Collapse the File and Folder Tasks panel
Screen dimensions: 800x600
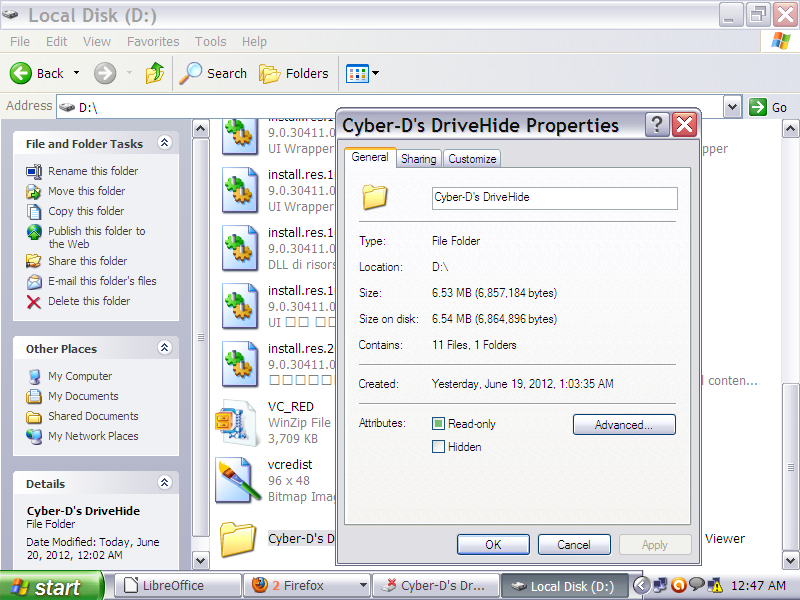(165, 143)
